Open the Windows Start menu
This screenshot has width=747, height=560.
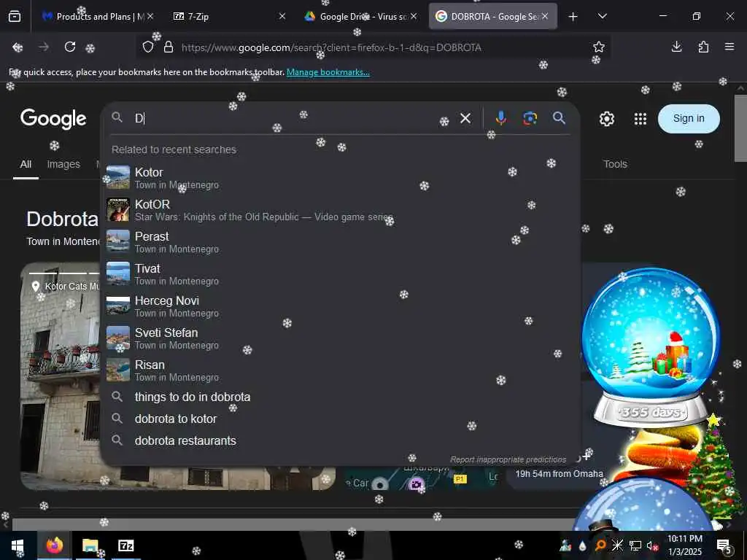(18, 545)
